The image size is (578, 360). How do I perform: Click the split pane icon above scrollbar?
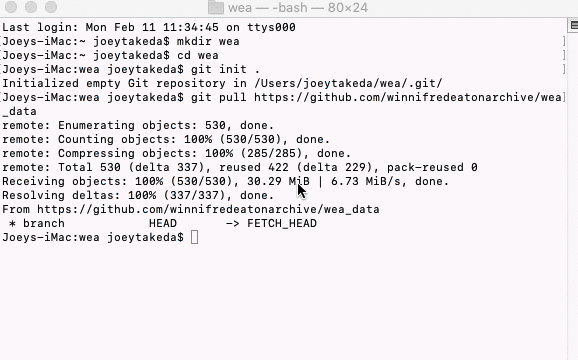pos(573,25)
